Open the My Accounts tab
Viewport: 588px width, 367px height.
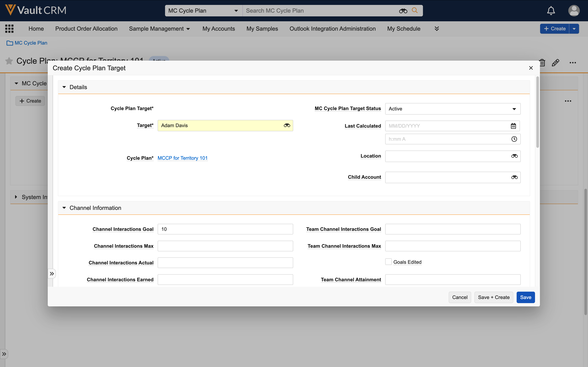pos(218,29)
